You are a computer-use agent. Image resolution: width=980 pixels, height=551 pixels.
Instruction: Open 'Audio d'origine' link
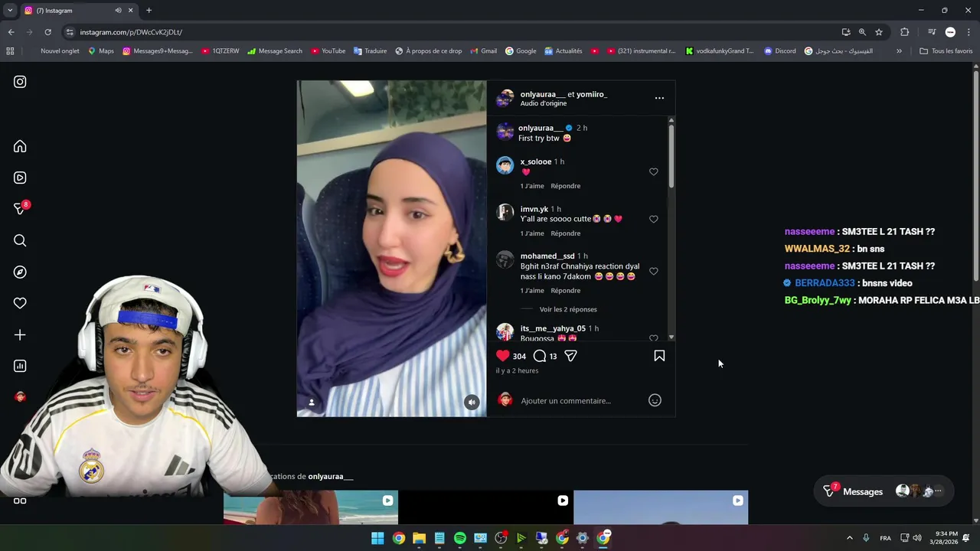(544, 103)
